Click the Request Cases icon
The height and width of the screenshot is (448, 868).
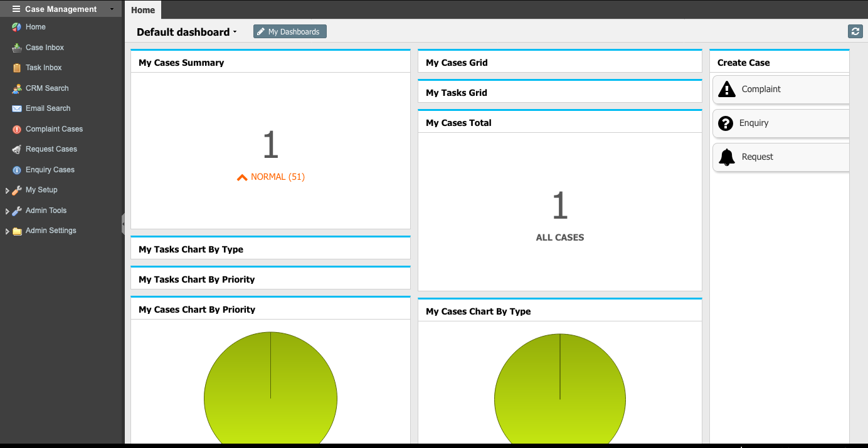(17, 149)
